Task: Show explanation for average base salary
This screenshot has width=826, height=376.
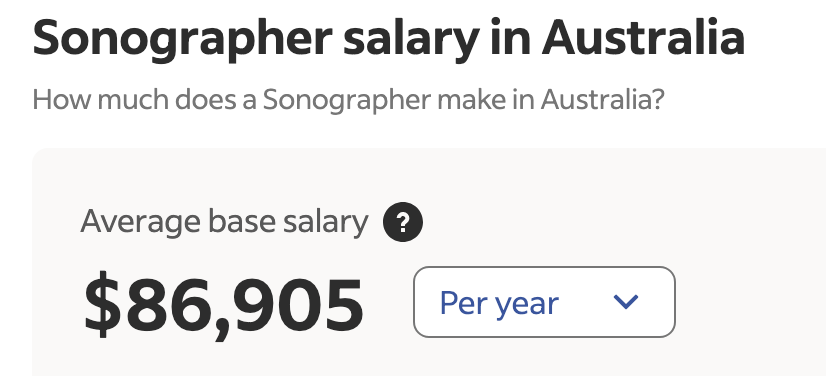Action: [402, 222]
